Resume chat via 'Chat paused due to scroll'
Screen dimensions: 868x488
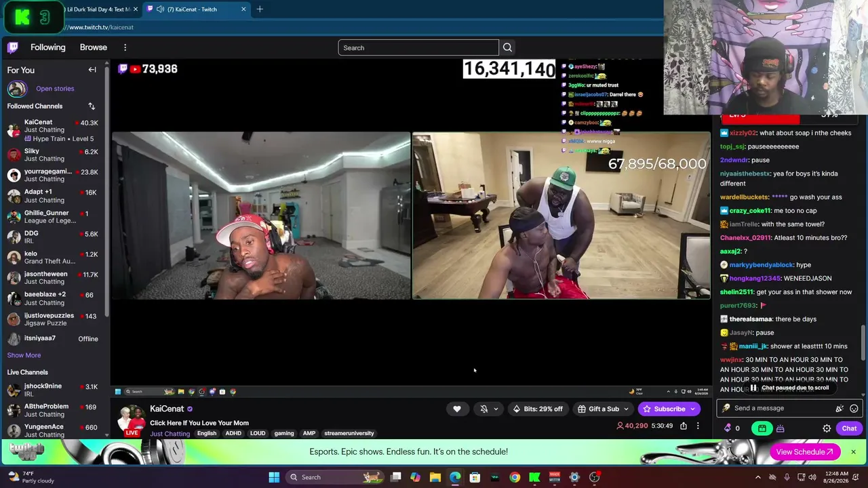[789, 388]
